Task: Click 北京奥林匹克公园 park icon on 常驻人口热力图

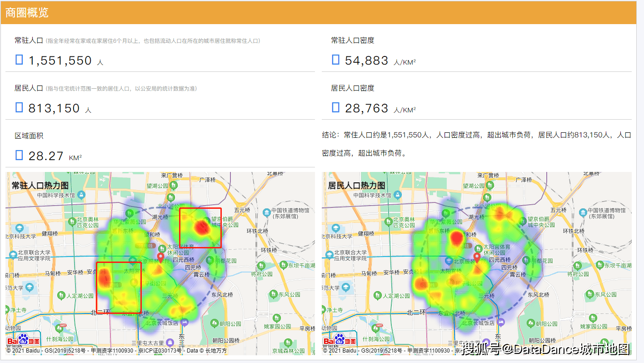Action: (72, 222)
